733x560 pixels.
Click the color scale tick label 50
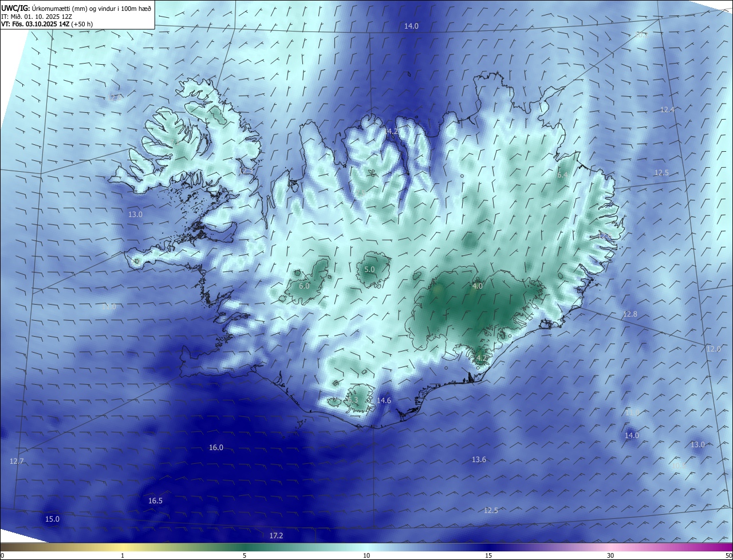(728, 555)
